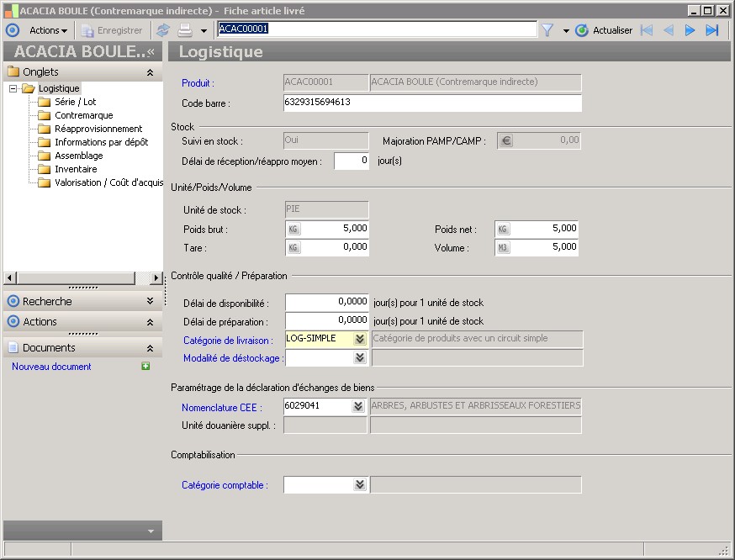
Task: Jump to the last record
Action: (712, 30)
